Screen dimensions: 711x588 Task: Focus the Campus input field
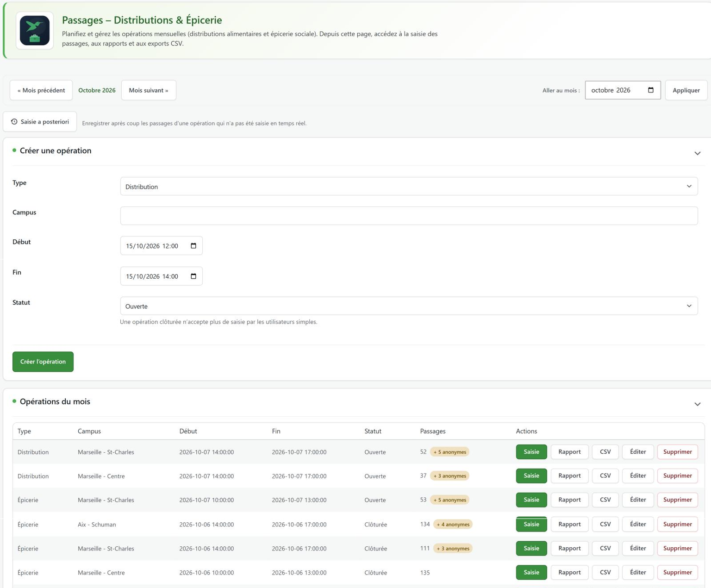point(409,216)
